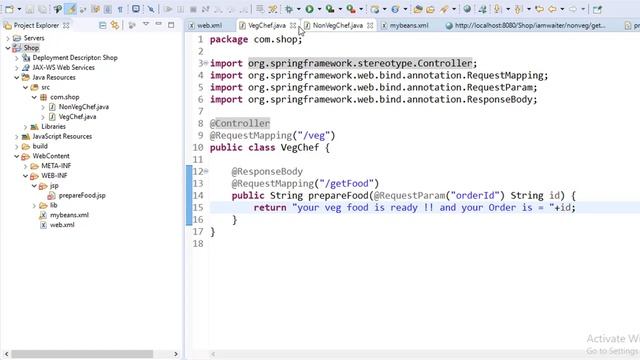Click the Open Type folder icon
Screen dimensions: 640x360
coord(418,9)
